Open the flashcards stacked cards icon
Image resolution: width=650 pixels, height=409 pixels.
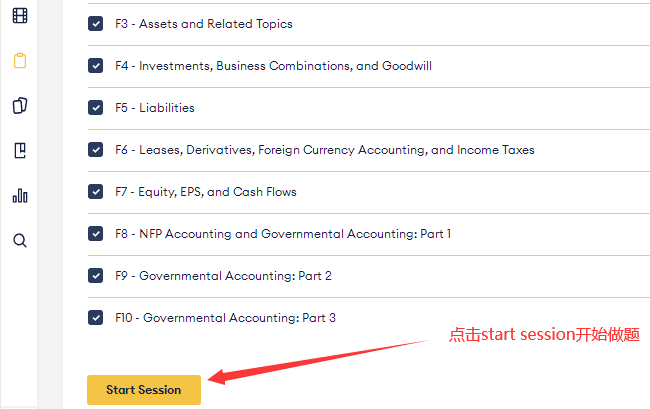pyautogui.click(x=20, y=105)
